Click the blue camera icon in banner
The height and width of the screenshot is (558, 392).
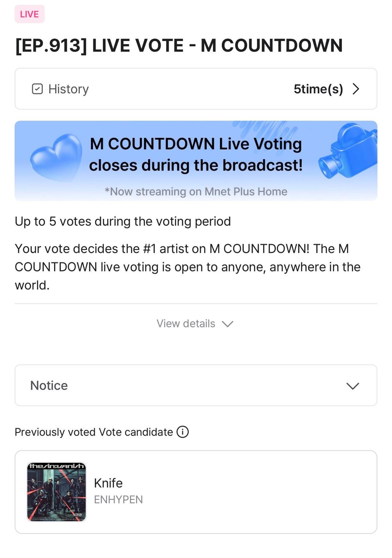(x=348, y=152)
